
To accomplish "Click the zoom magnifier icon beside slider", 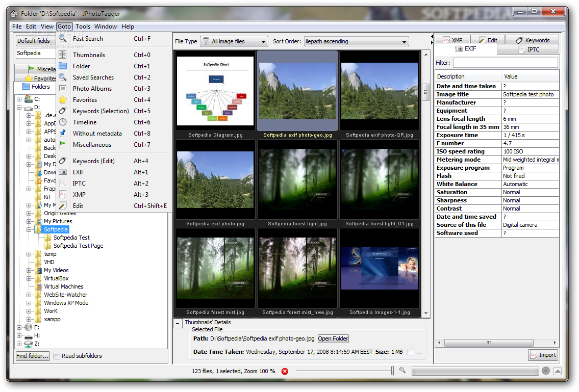I will coord(402,370).
